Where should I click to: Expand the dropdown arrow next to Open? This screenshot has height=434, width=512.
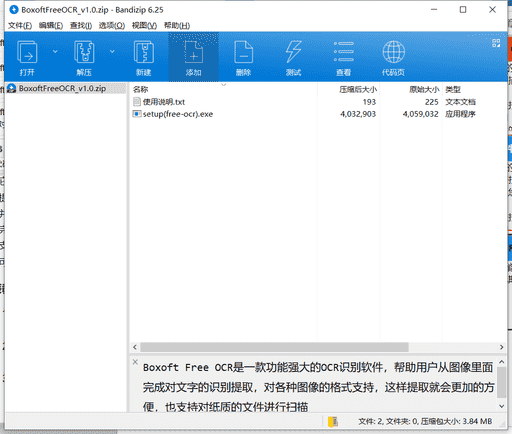click(x=55, y=51)
